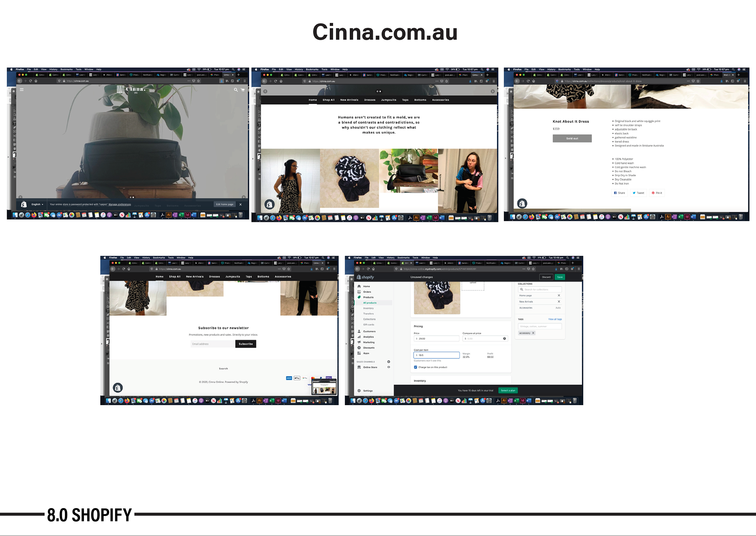Open Analytics in the Shopify admin sidebar
The image size is (756, 536).
pyautogui.click(x=368, y=337)
